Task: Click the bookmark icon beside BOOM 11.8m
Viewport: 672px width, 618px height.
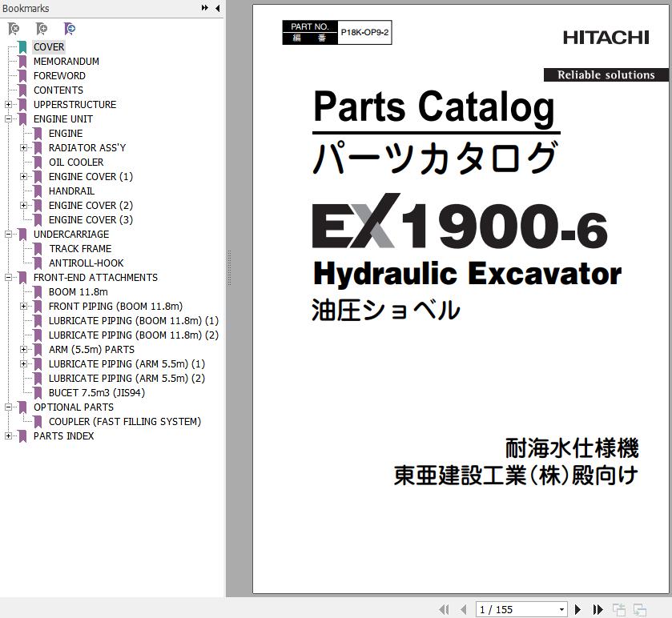Action: tap(38, 292)
